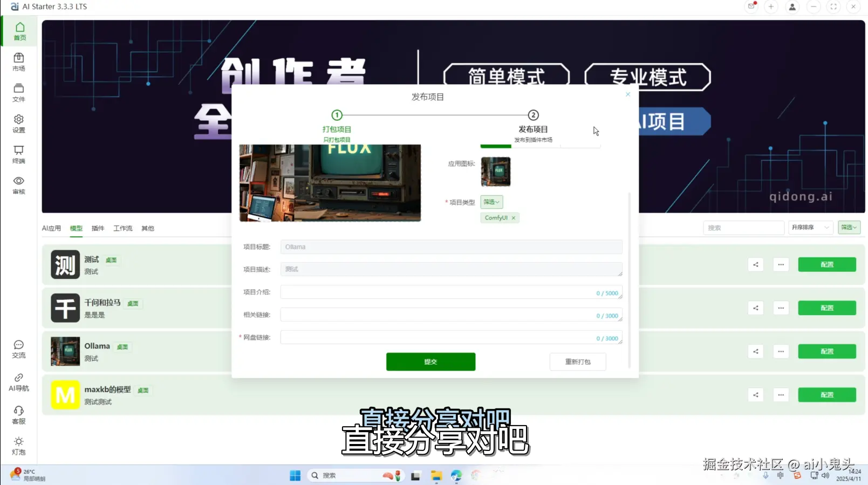Click the 项目描述 text field
Image resolution: width=868 pixels, height=485 pixels.
(451, 269)
